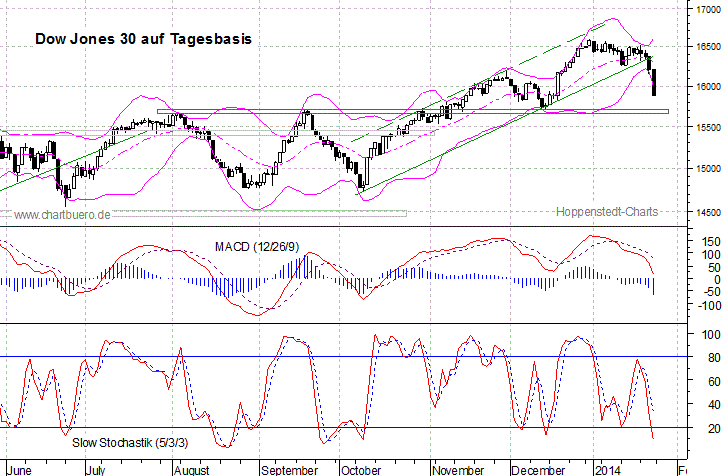Click the Hoppenstedt-Charts label
The image size is (723, 476).
coord(607,212)
